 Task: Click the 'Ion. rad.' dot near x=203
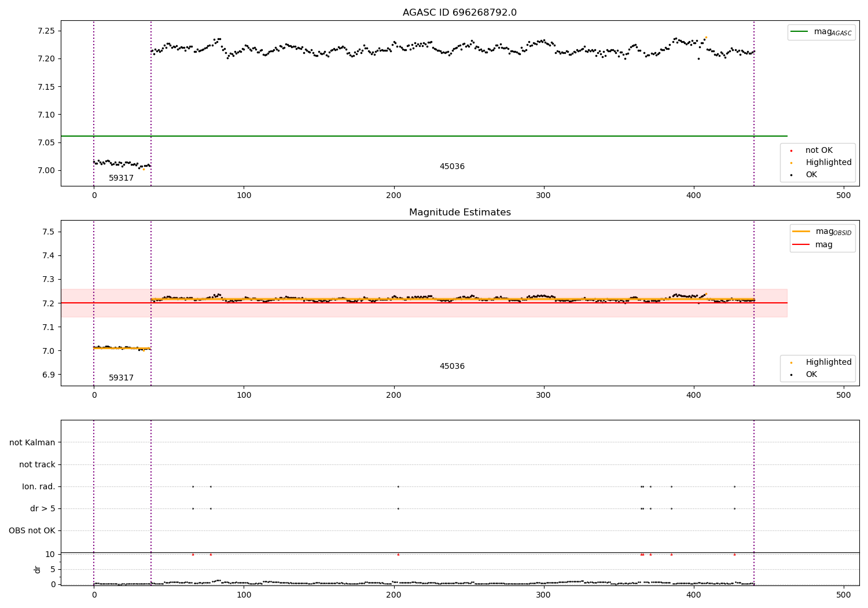pos(398,486)
